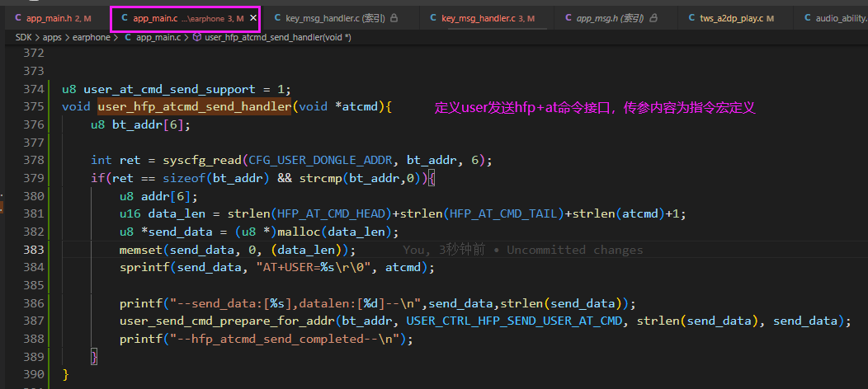Click C file icon of app_main.h tab
The height and width of the screenshot is (389, 868).
[x=18, y=18]
